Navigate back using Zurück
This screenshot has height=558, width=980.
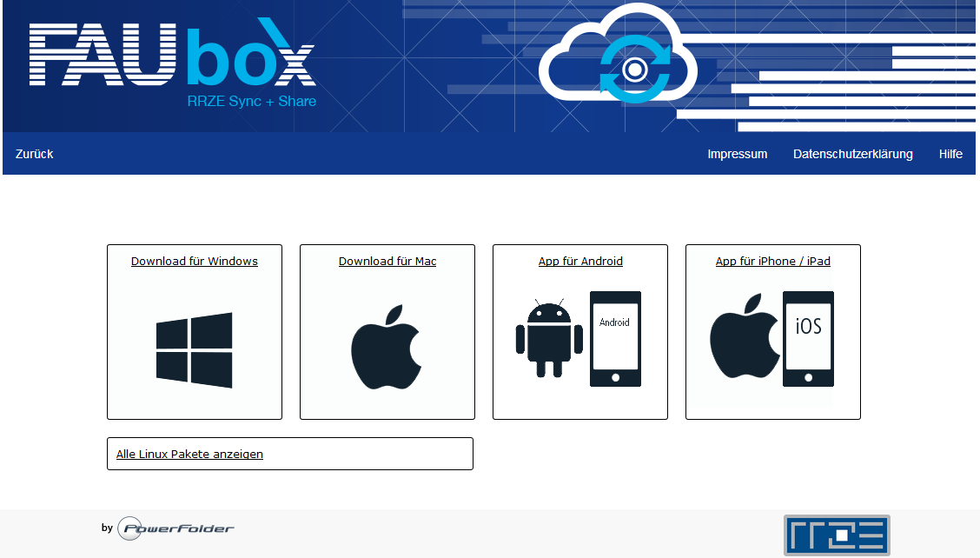click(34, 153)
